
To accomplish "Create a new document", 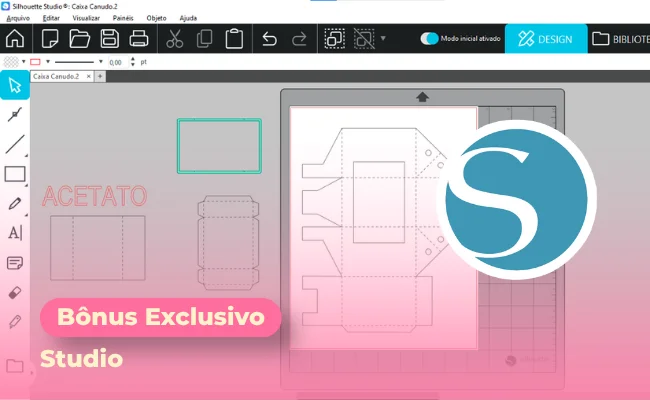I will (x=50, y=39).
